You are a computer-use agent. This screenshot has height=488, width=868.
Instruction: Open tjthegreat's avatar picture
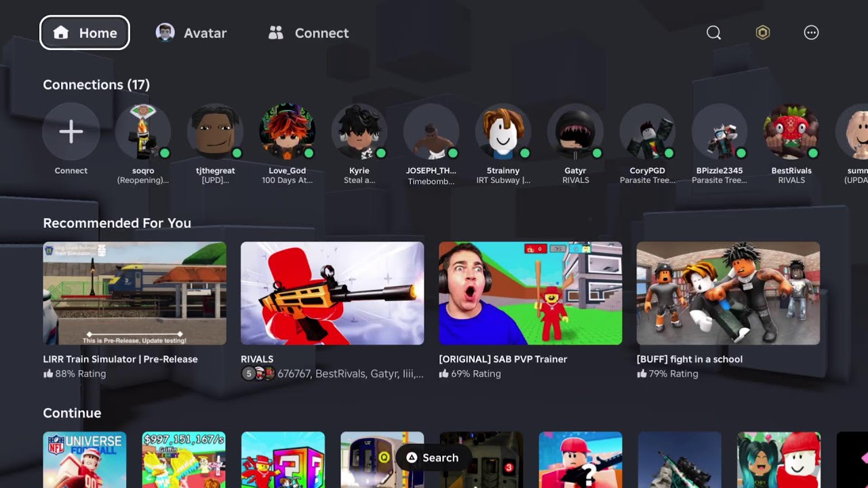(215, 131)
